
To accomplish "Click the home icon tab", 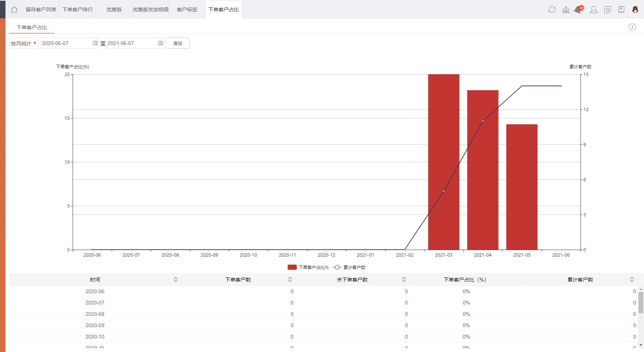I will coord(14,10).
